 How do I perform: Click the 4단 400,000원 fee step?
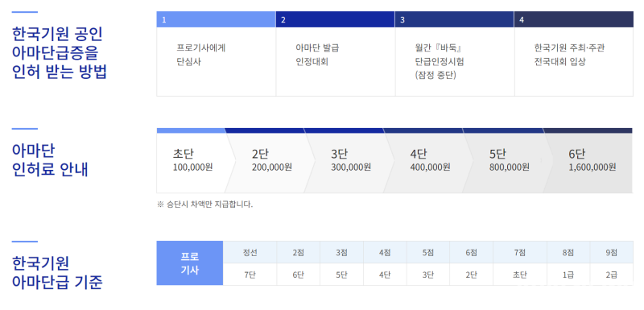pyautogui.click(x=430, y=160)
